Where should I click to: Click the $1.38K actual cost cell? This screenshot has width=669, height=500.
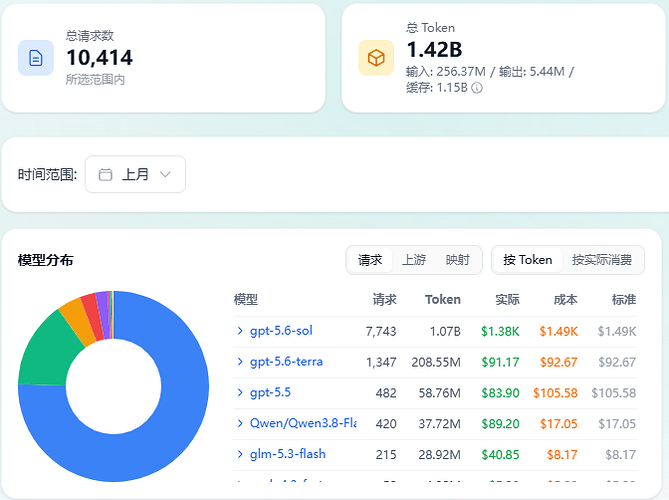click(x=500, y=331)
